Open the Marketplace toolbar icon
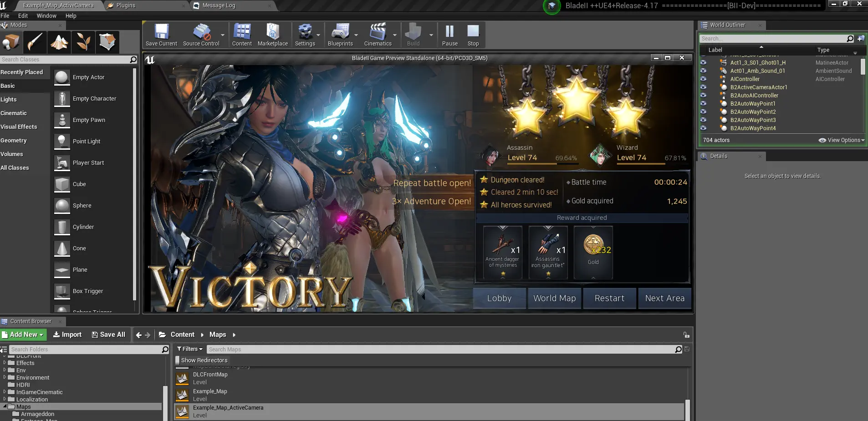Image resolution: width=868 pixels, height=421 pixels. 272,35
